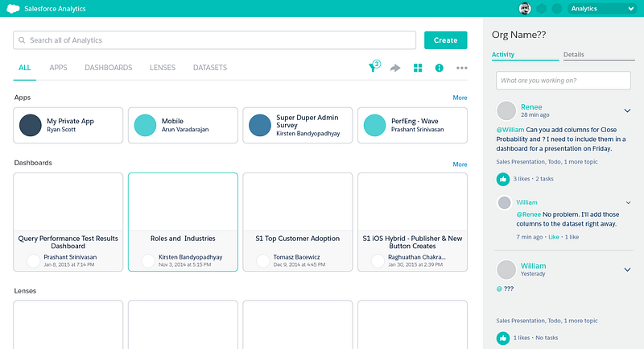Switch to grid view icon

coord(418,68)
